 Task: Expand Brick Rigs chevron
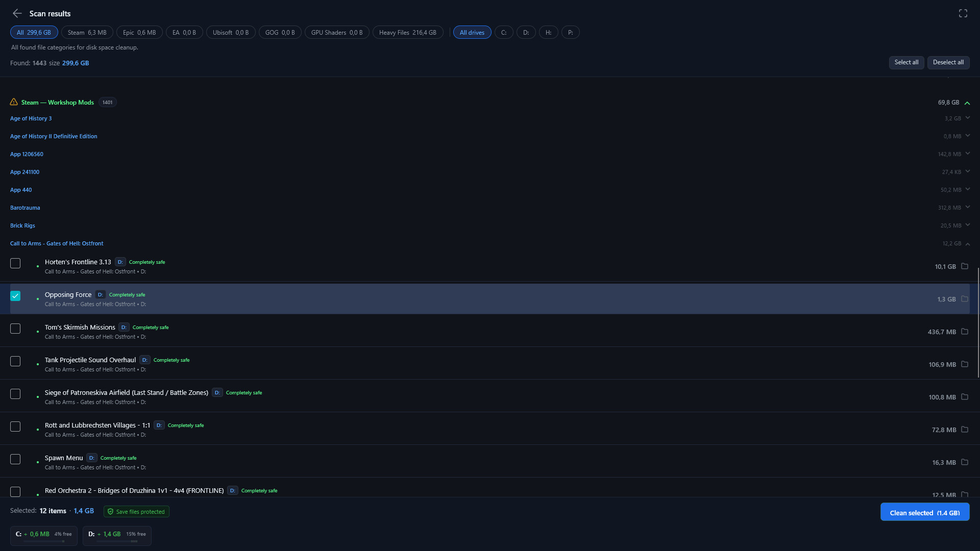point(967,225)
